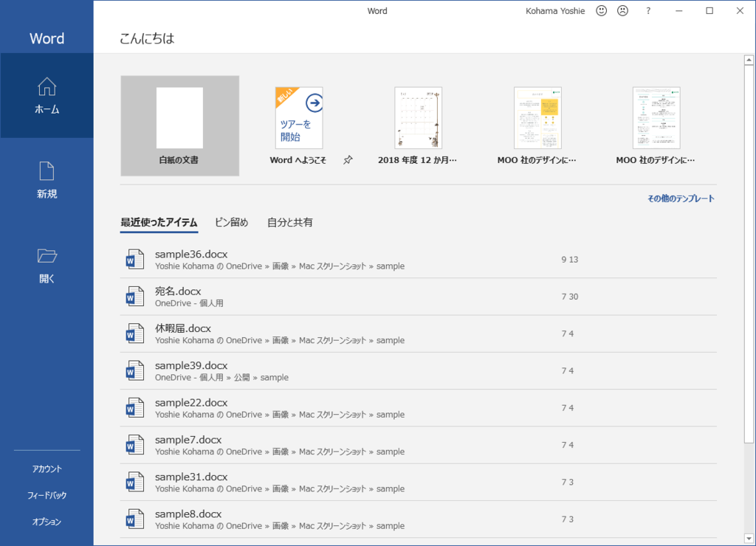Open recent file 宛名.docx
Viewport: 756px width, 546px height.
click(x=419, y=297)
